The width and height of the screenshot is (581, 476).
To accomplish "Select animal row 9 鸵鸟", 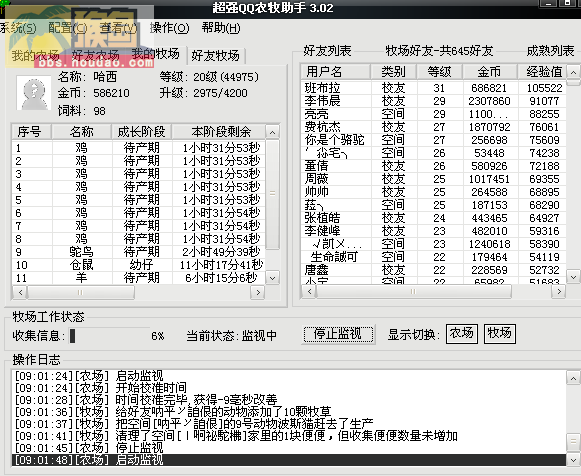I will click(x=139, y=252).
